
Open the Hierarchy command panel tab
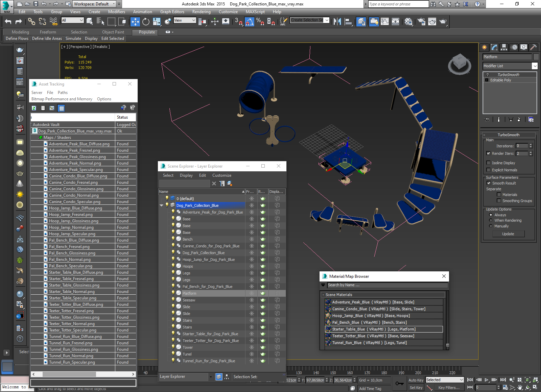coord(504,47)
